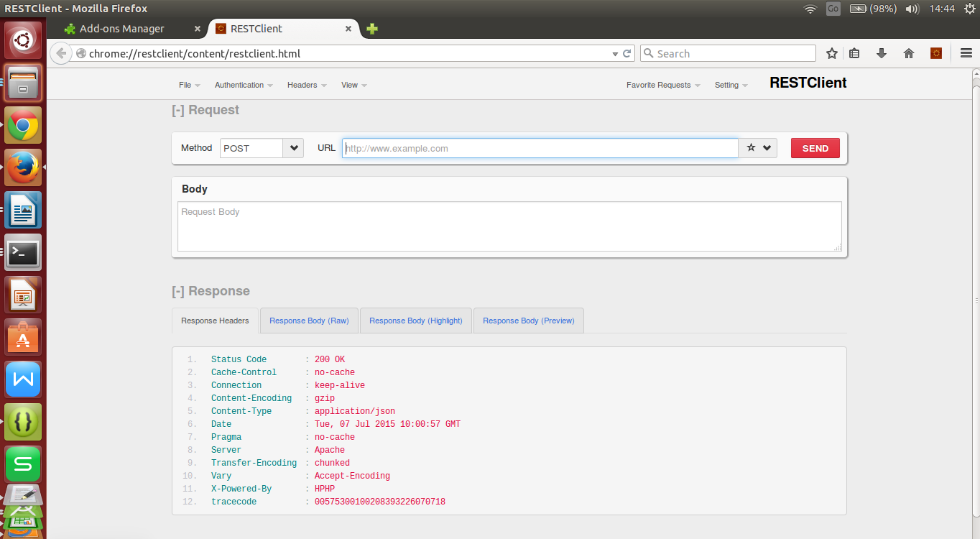
Task: Open a new tab with the plus button
Action: [x=371, y=29]
